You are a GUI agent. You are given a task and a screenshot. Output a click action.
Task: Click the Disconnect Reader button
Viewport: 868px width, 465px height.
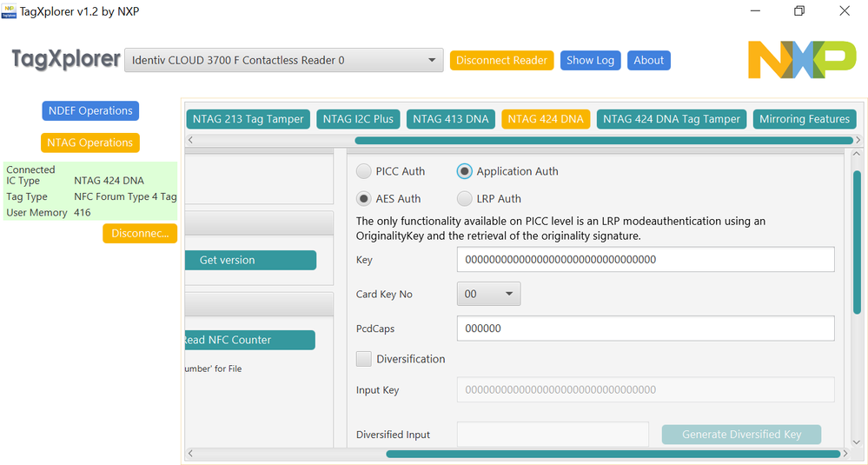coord(501,60)
